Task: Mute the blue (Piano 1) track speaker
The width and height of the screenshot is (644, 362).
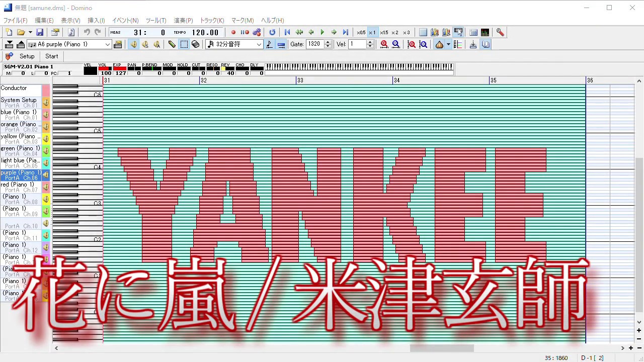Action: [46, 115]
